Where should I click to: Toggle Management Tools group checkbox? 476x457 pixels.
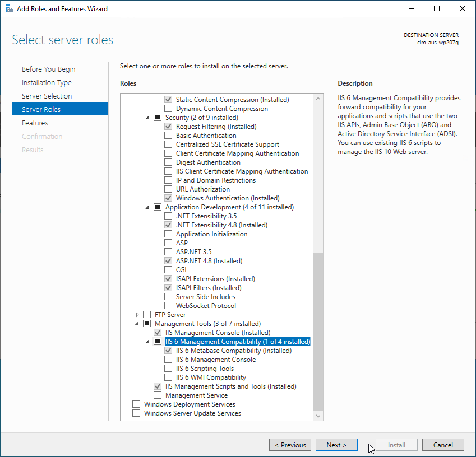147,323
